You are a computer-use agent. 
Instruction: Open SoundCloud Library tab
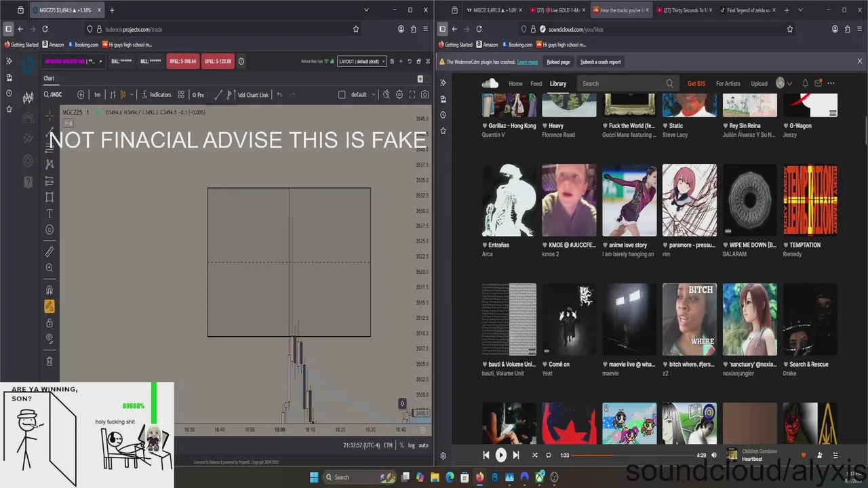point(558,83)
